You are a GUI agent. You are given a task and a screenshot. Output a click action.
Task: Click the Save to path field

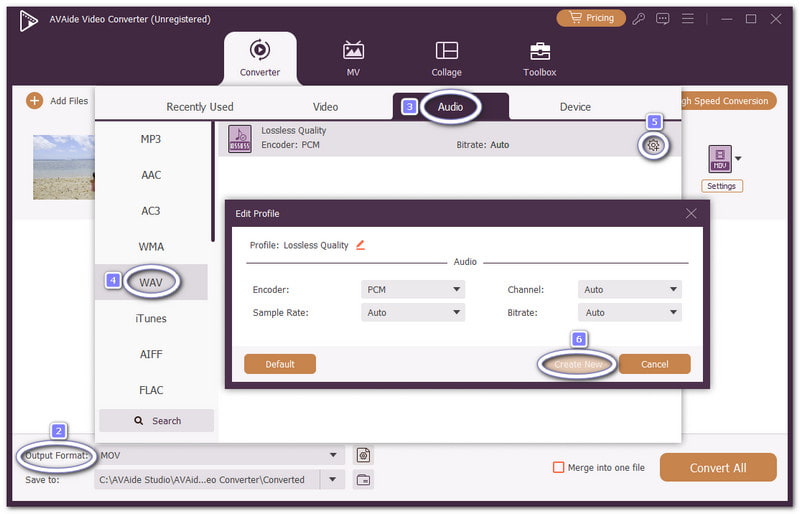207,479
